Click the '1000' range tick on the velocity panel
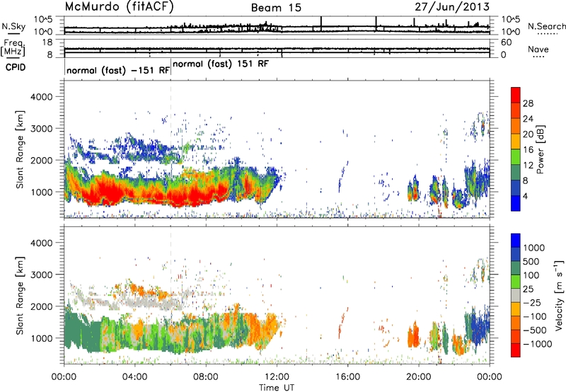The height and width of the screenshot is (392, 566). pyautogui.click(x=41, y=338)
